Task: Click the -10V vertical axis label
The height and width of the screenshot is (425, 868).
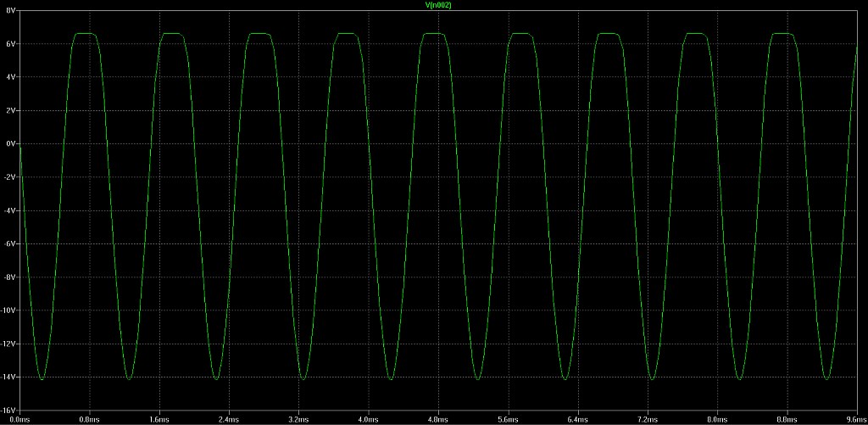Action: [x=8, y=310]
